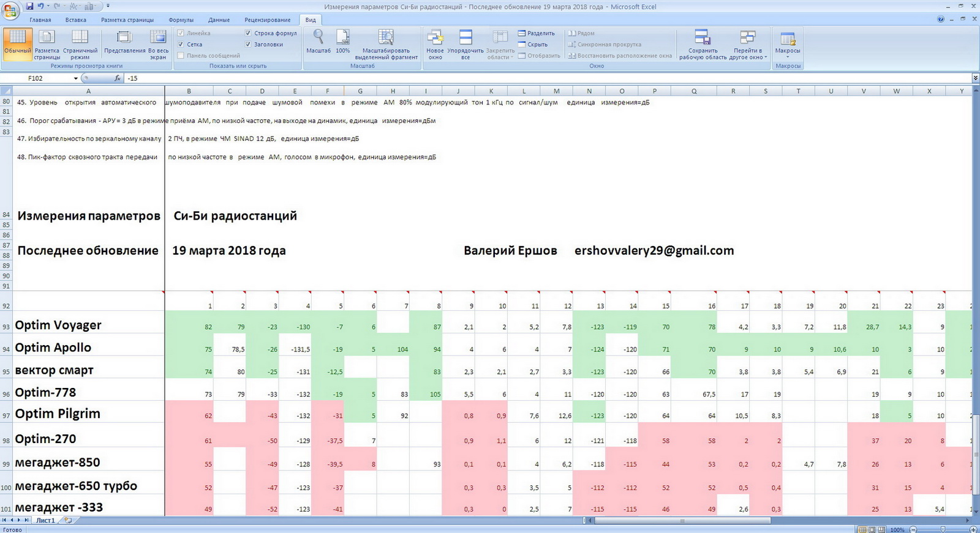This screenshot has width=980, height=533.
Task: Open Перейти в другое окно dropdown
Action: point(748,44)
